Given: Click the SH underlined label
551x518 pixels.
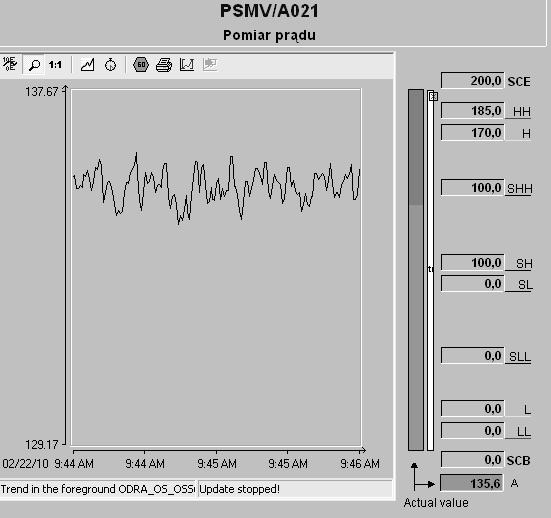Looking at the screenshot, I should pos(524,264).
